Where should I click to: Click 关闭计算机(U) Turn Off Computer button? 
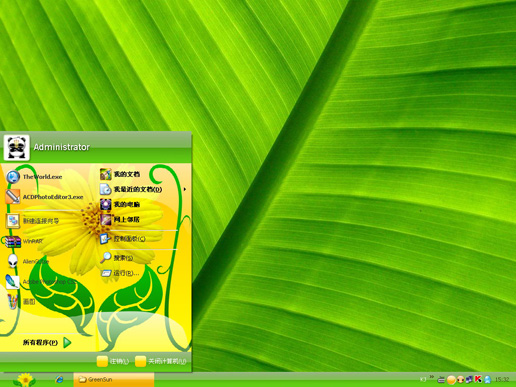(x=161, y=361)
